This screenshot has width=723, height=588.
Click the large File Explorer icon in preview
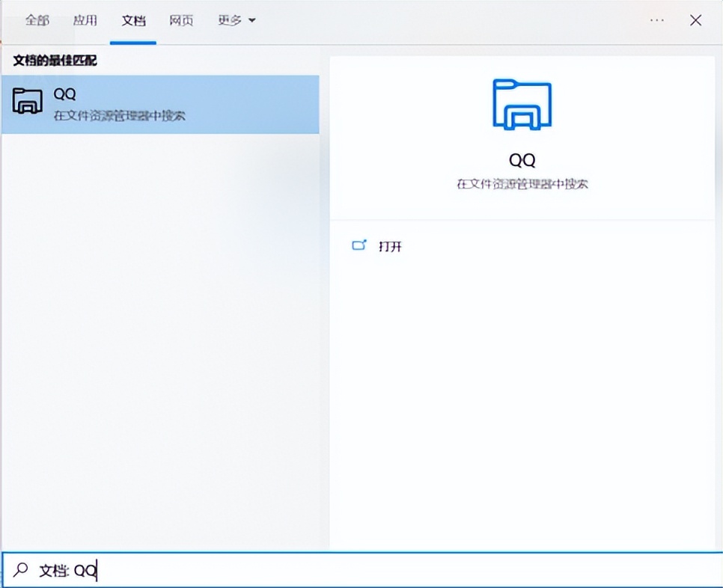coord(522,105)
